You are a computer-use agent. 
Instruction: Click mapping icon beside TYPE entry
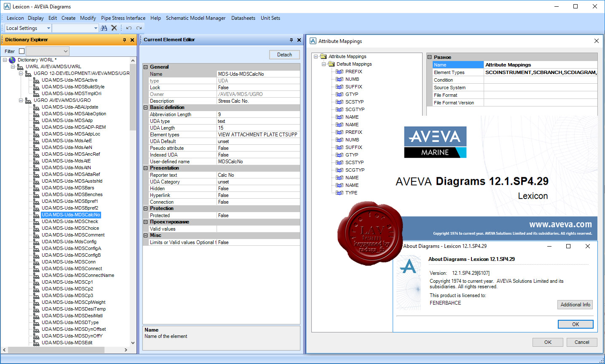coord(340,193)
